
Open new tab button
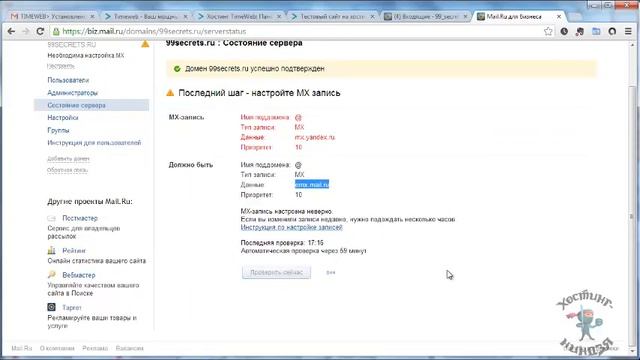point(575,16)
